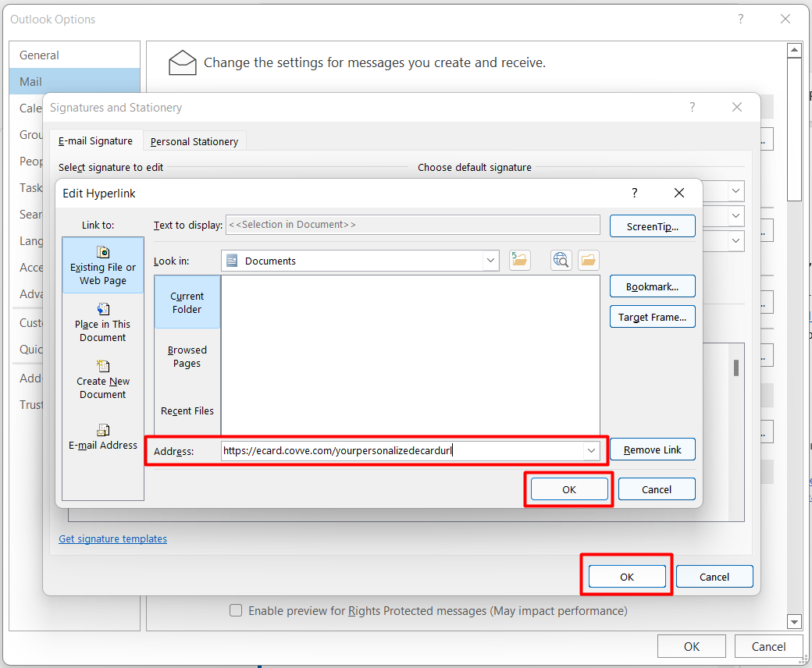
Task: Open Get signature templates link
Action: click(113, 538)
